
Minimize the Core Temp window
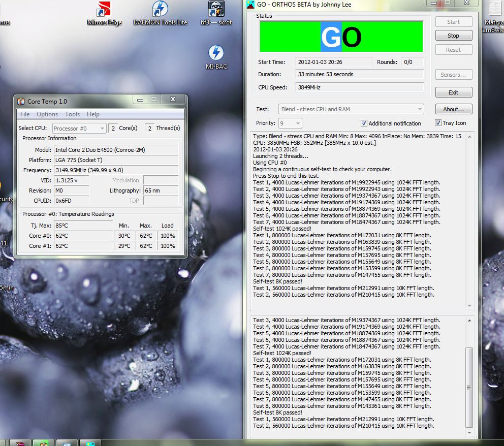[x=140, y=100]
